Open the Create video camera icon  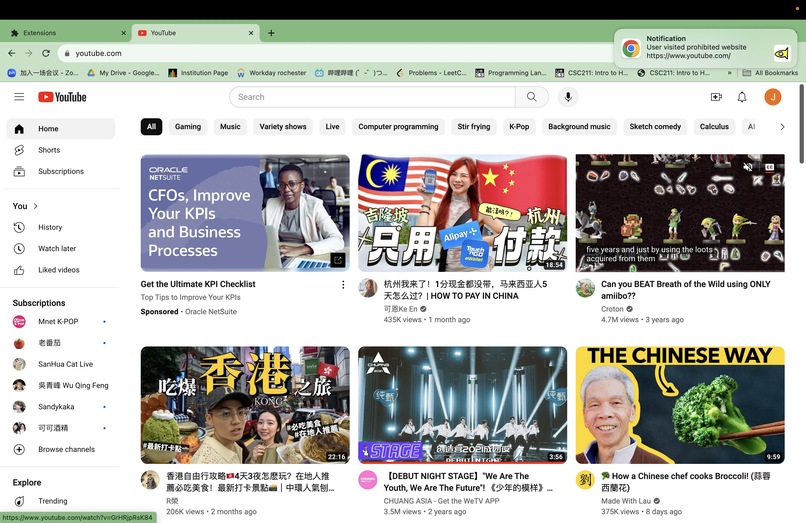pos(716,97)
